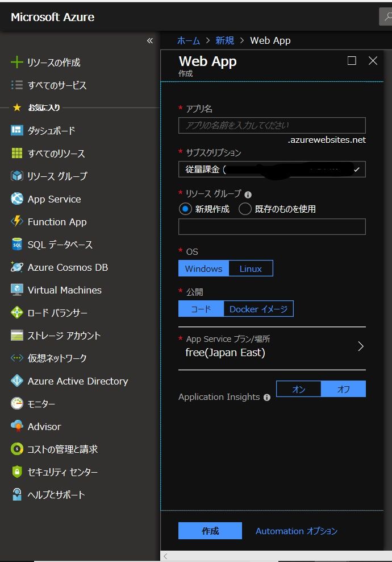Open リソース グループ menu item
Viewport: 392px width, 562px height.
point(57,176)
